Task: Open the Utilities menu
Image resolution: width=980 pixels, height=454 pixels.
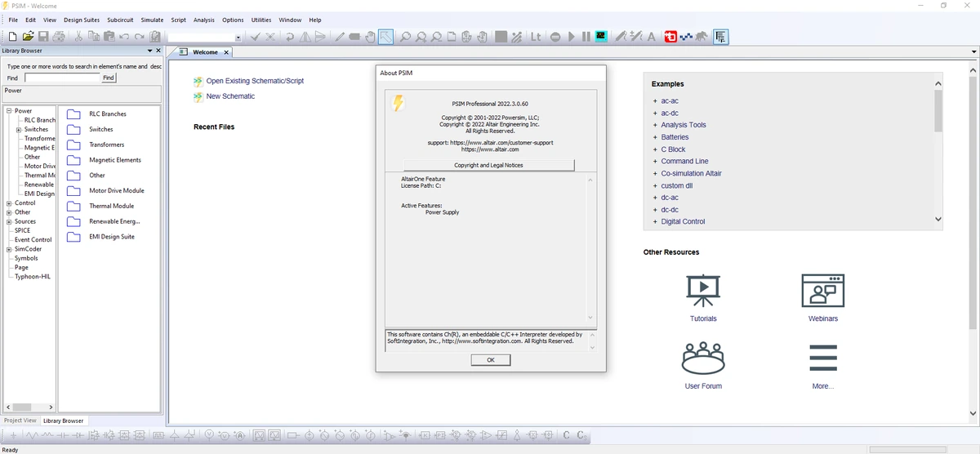Action: pyautogui.click(x=261, y=20)
